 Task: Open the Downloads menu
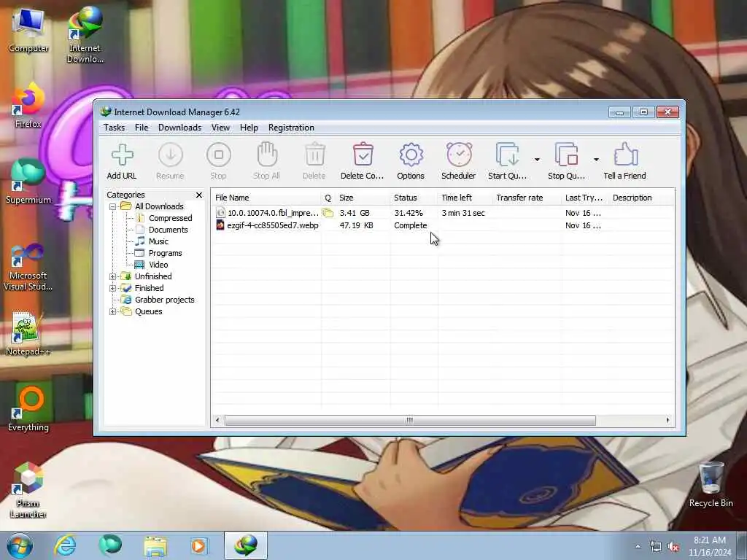point(179,128)
